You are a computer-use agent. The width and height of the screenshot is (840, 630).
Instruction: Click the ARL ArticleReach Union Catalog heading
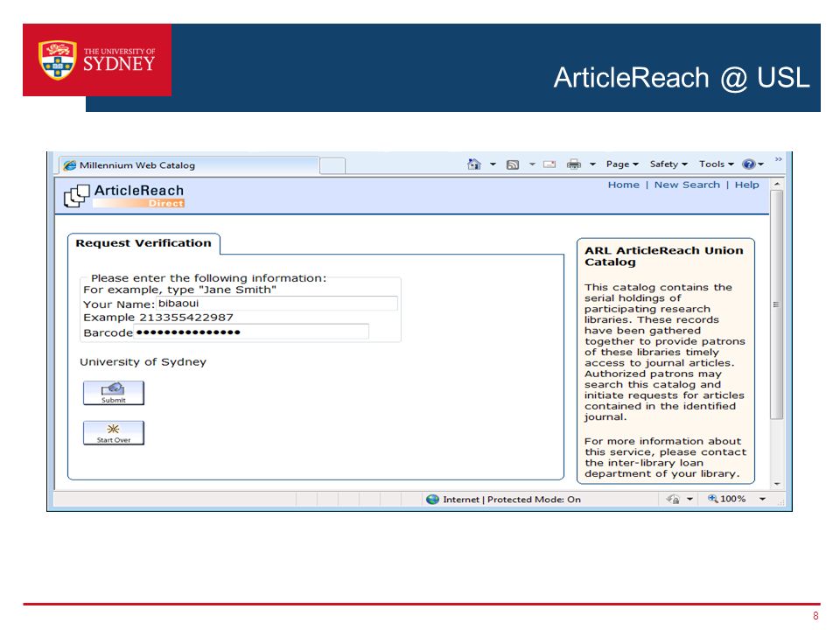pos(664,256)
